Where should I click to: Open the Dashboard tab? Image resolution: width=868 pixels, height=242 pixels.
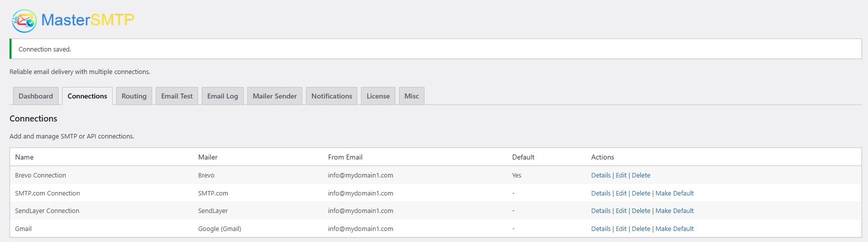coord(36,96)
